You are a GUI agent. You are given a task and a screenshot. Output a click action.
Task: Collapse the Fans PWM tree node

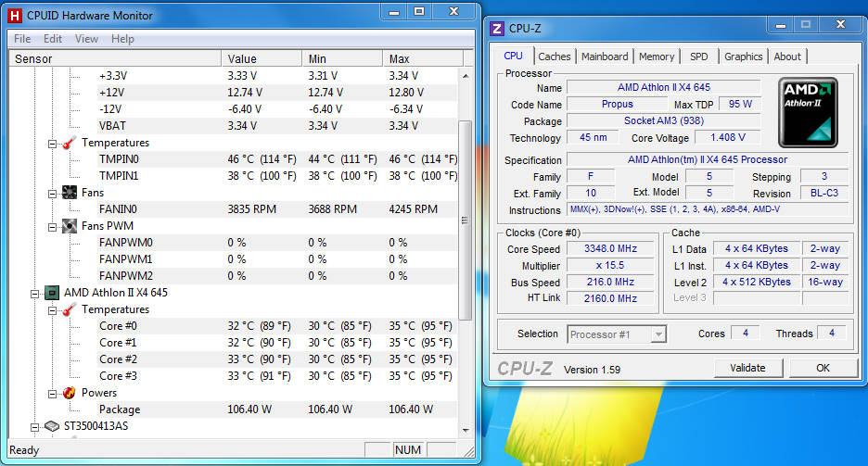(53, 226)
